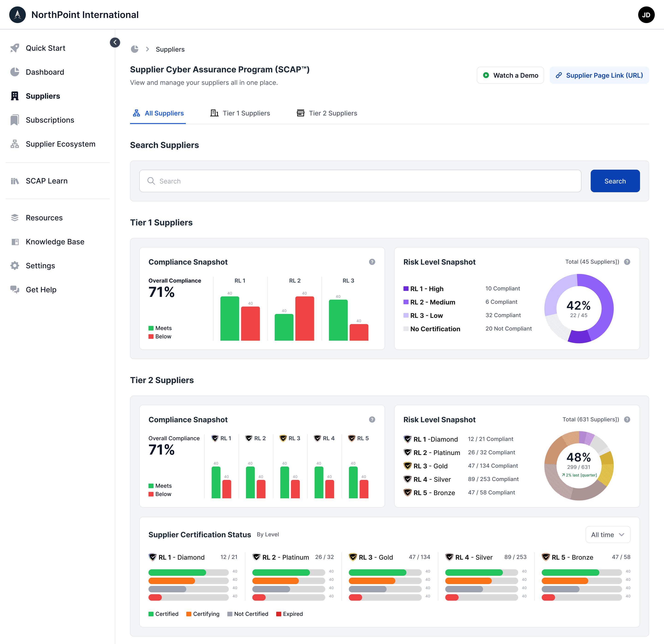Open the Dashboard pie chart icon

15,72
